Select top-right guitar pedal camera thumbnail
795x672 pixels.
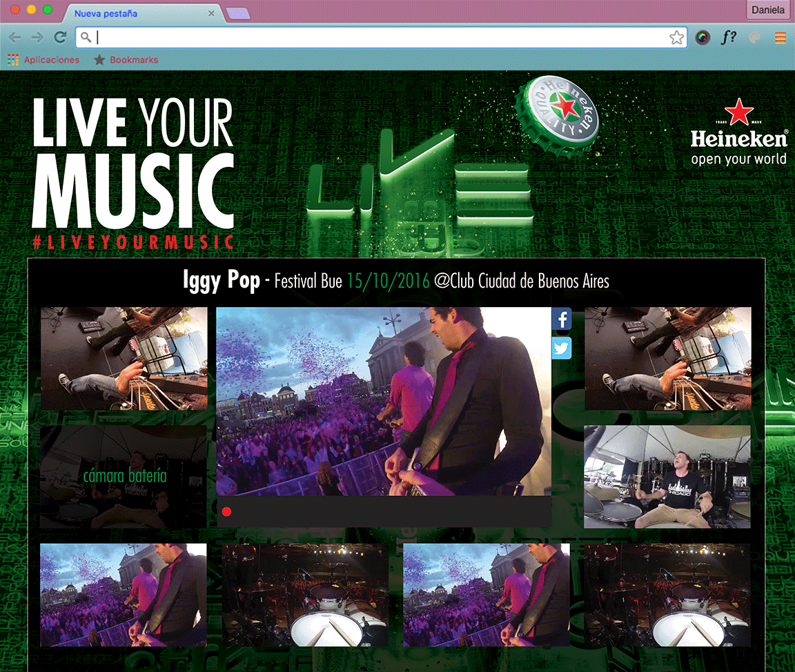(668, 358)
